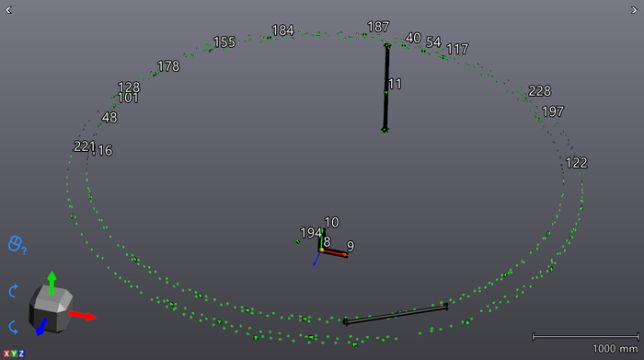Toggle the Y axis indicator
The height and width of the screenshot is (360, 644).
[14, 354]
